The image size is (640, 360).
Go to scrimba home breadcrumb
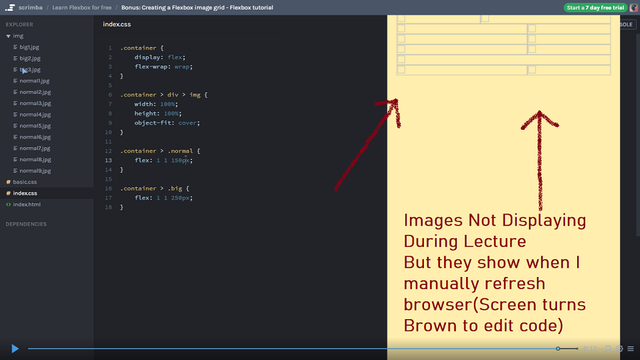click(x=30, y=7)
